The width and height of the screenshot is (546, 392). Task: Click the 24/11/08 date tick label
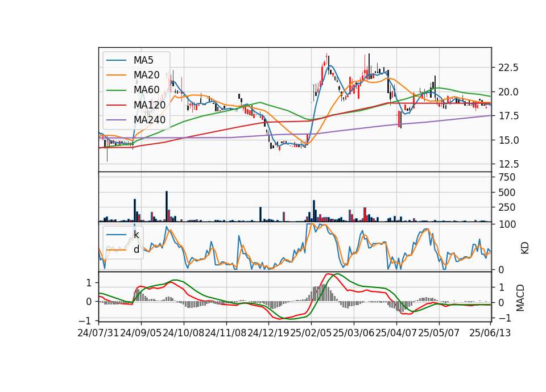(226, 333)
